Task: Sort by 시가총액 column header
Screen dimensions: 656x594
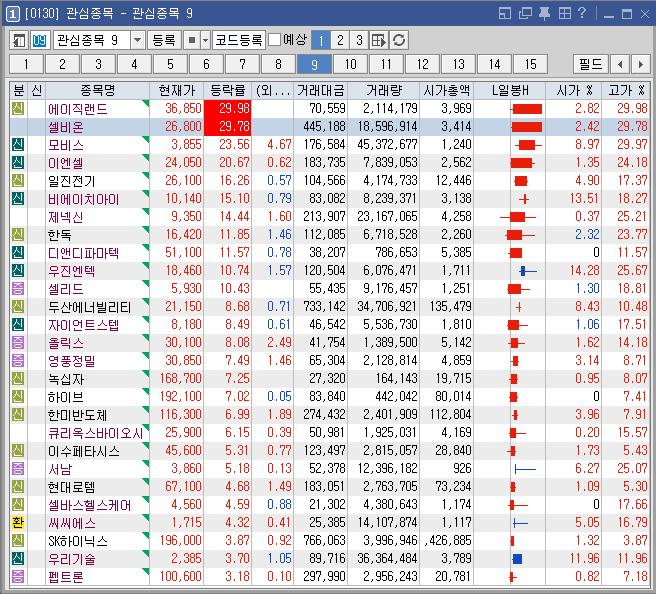Action: pos(446,90)
